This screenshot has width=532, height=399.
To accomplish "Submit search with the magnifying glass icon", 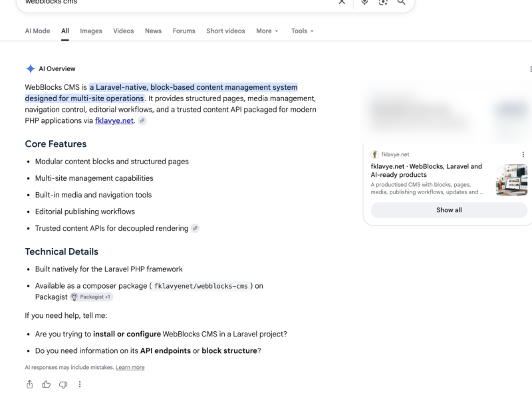I will coord(402,2).
